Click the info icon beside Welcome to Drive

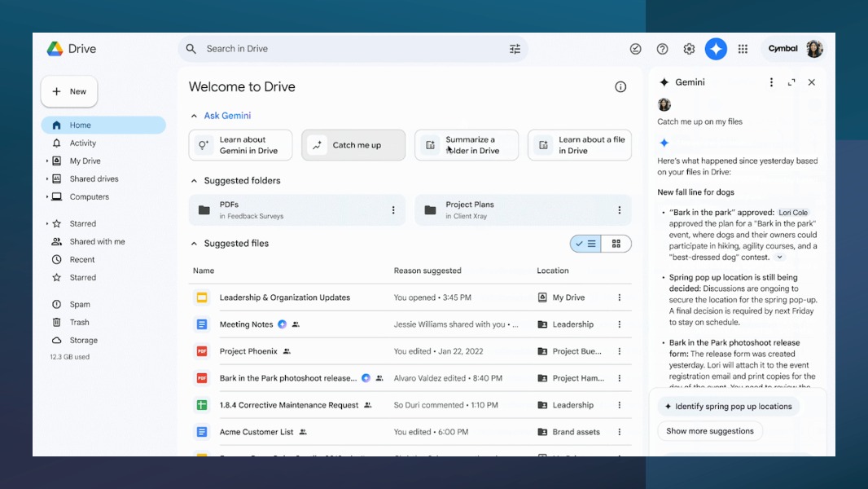tap(620, 87)
